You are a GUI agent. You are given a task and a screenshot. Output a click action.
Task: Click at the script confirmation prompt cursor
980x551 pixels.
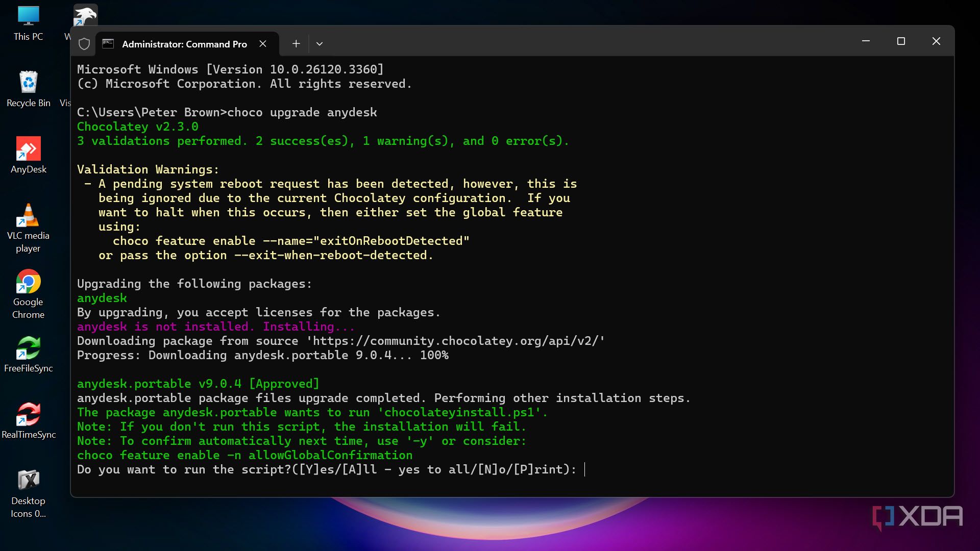584,469
